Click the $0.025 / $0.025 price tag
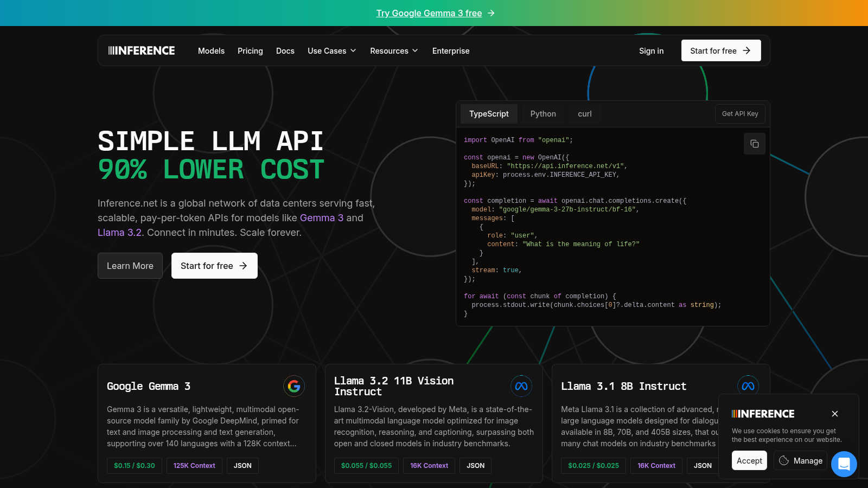This screenshot has width=868, height=488. point(593,466)
